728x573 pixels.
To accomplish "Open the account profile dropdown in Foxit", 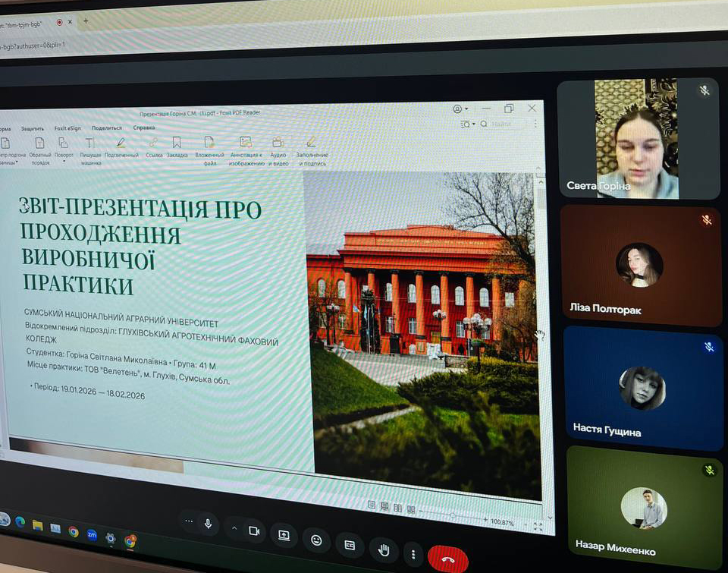I will 460,109.
